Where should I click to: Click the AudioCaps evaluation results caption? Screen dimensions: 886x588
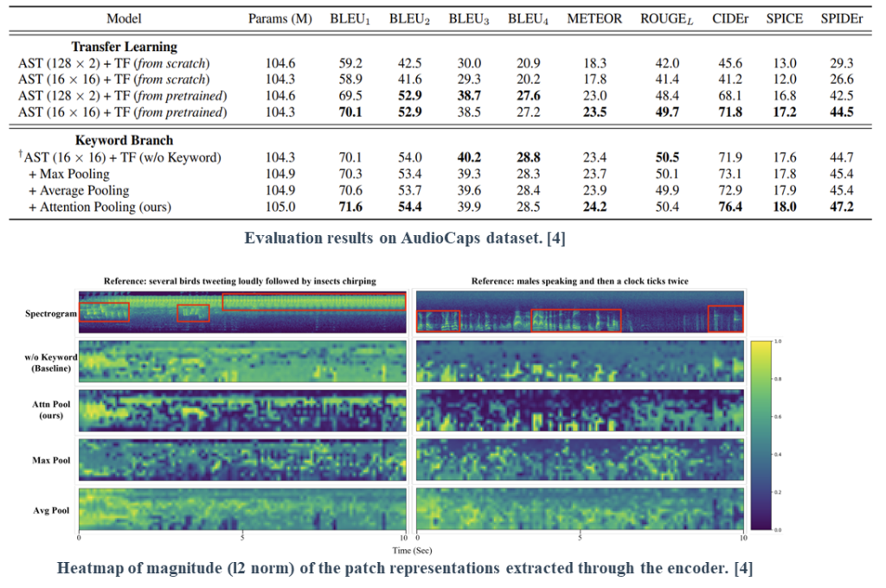(x=404, y=240)
